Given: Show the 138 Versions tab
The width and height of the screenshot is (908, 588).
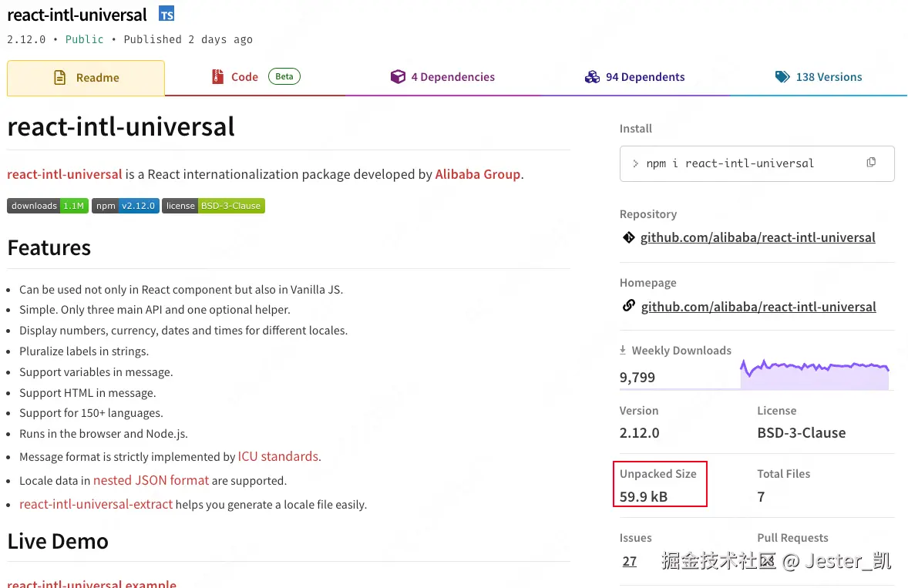Looking at the screenshot, I should tap(819, 77).
